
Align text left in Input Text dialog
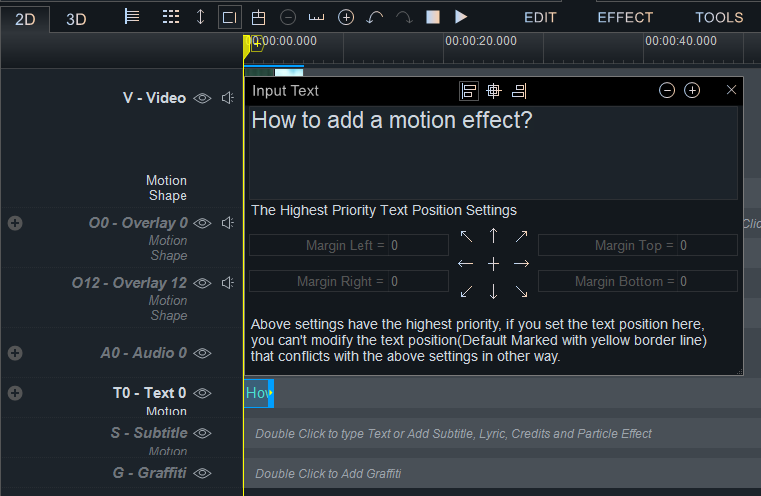(x=468, y=91)
